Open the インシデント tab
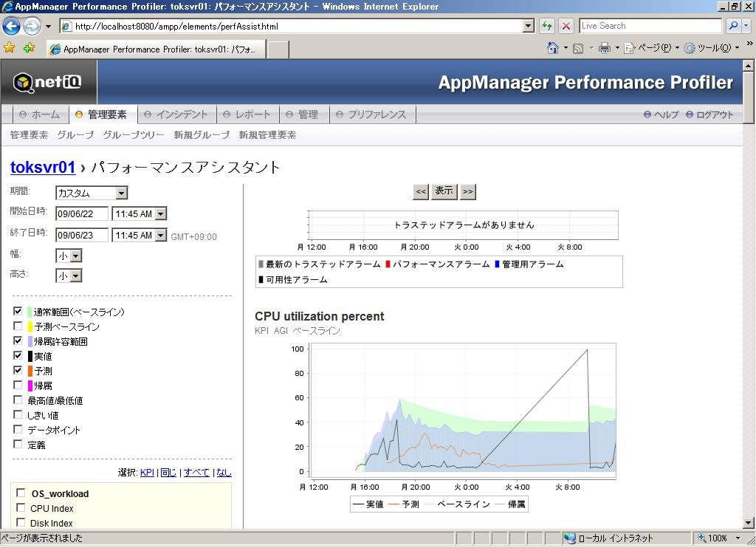This screenshot has height=548, width=756. [176, 114]
